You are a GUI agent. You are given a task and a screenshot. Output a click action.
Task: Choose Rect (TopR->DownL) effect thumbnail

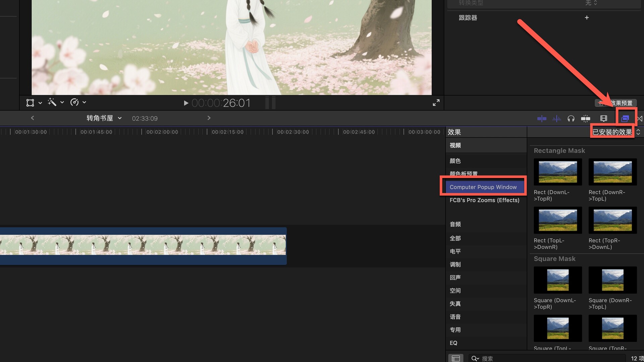[x=612, y=220]
